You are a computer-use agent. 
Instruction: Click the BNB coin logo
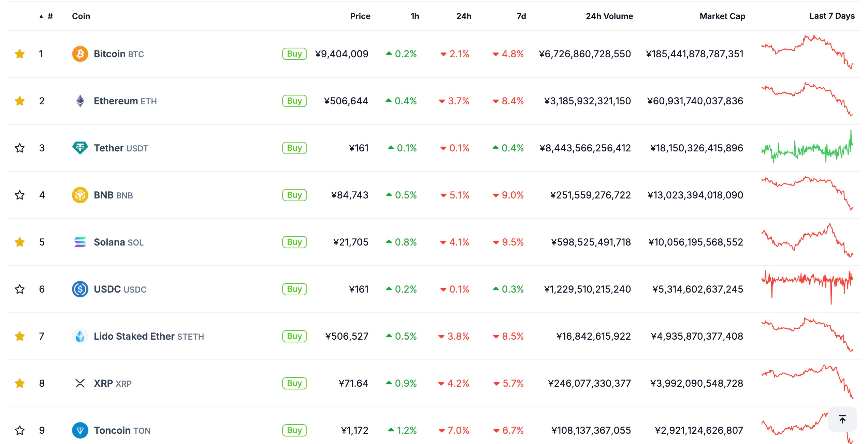(x=80, y=195)
